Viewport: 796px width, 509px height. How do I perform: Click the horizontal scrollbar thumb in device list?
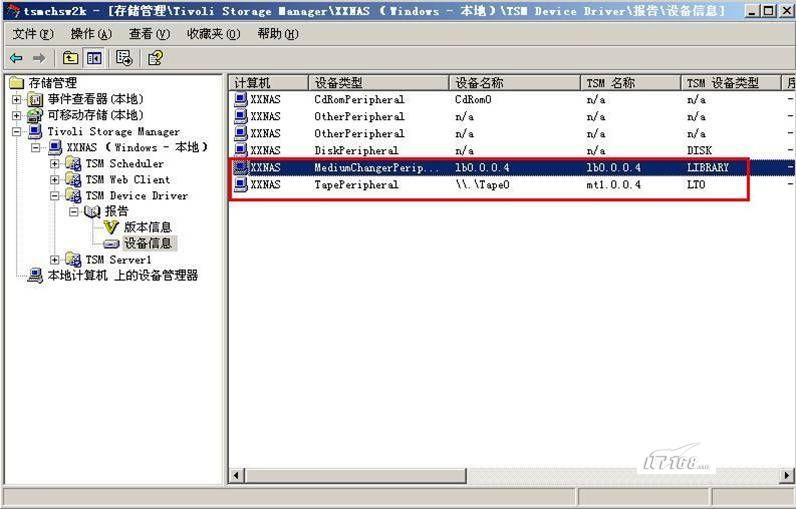click(355, 476)
